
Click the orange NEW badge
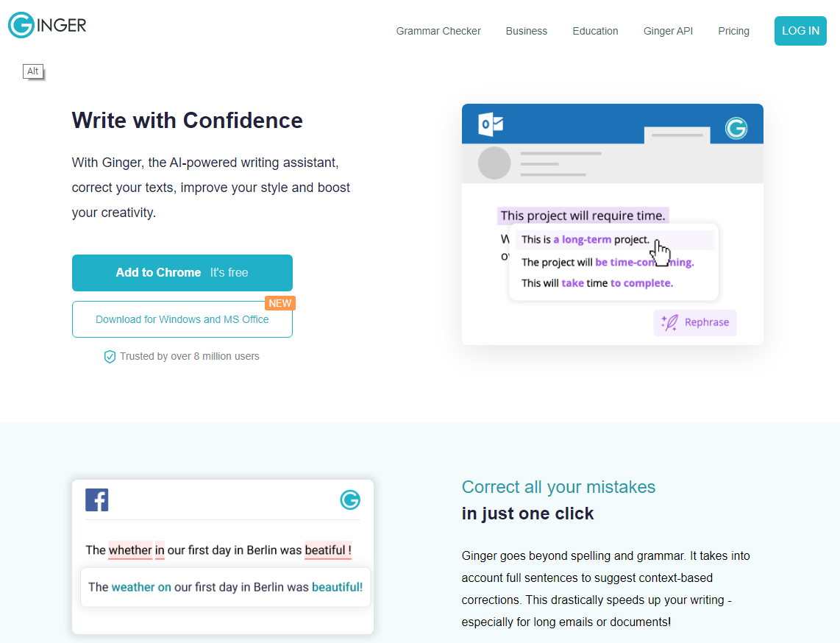coord(280,303)
